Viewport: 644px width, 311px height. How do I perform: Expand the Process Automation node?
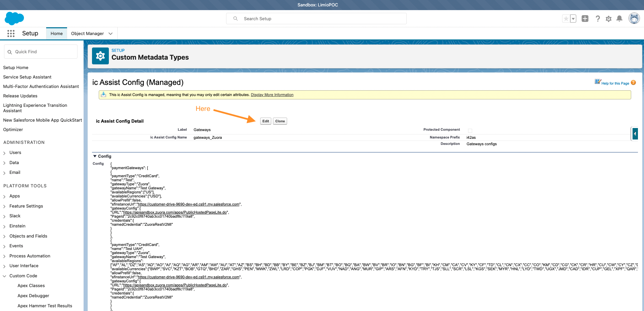point(4,256)
